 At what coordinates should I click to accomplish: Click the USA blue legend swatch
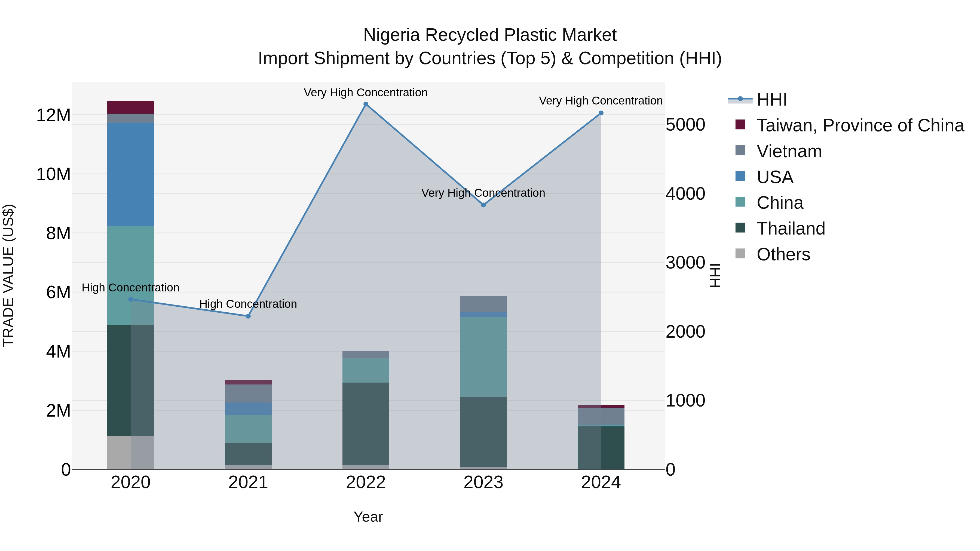(740, 176)
